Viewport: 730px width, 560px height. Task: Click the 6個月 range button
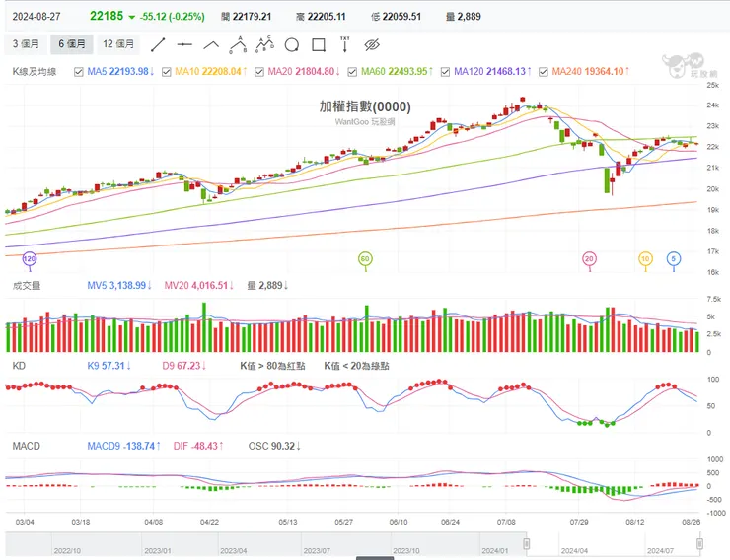pos(72,44)
